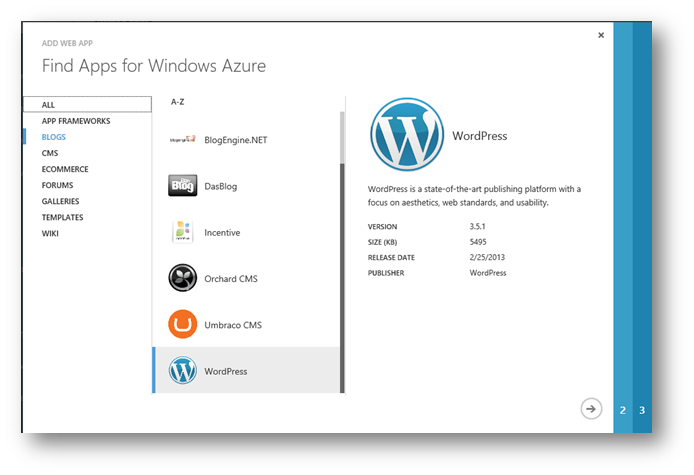
Task: Jump to wizard step 2
Action: 623,410
